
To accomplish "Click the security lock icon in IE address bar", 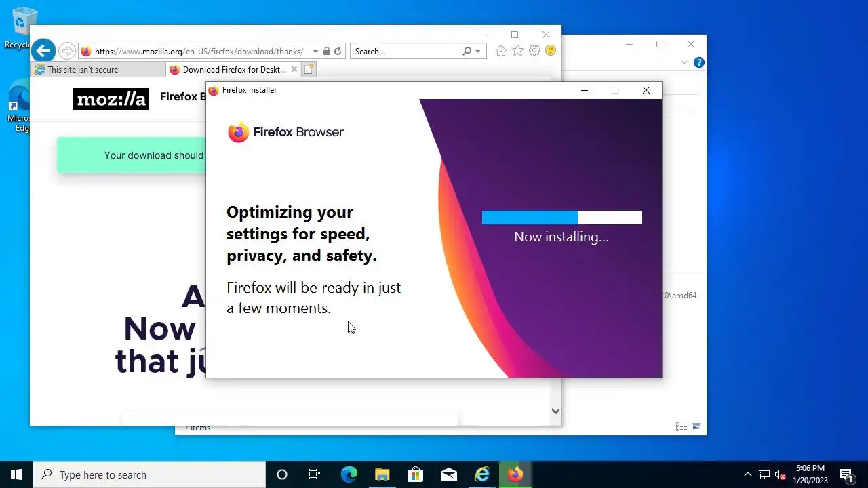I will click(x=327, y=52).
